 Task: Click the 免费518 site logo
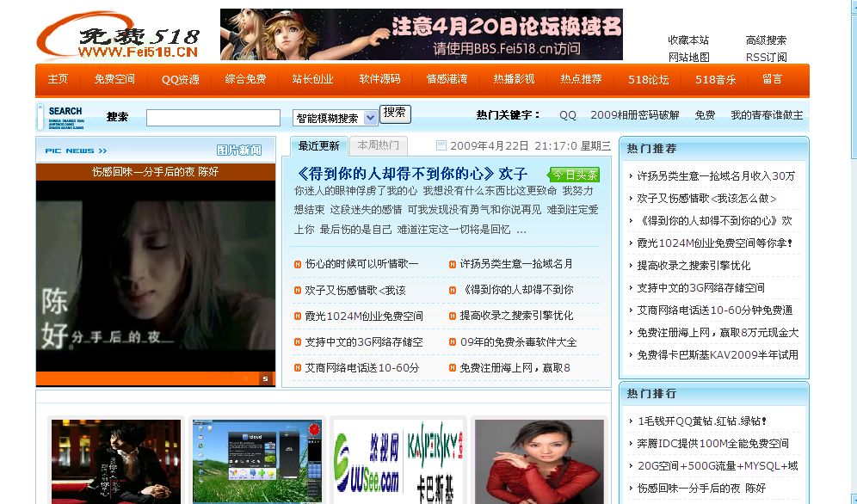118,37
